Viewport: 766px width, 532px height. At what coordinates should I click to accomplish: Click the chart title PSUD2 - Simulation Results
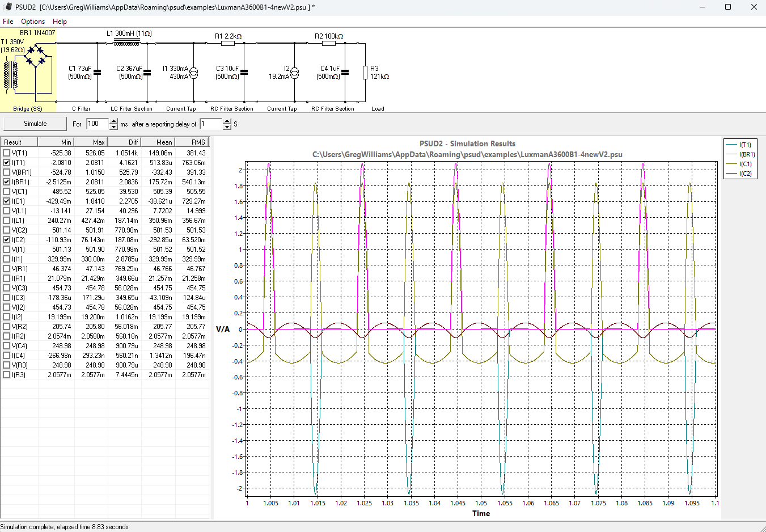467,143
